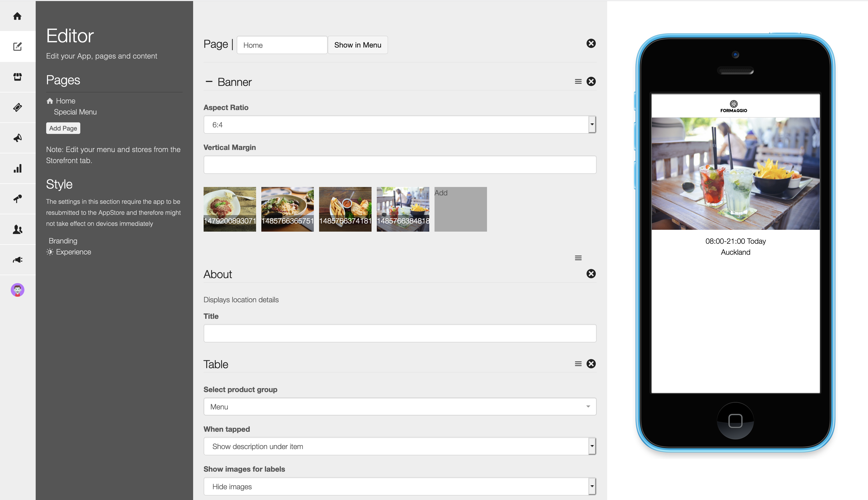Click the People/users icon
Viewport: 868px width, 500px height.
coord(17,229)
